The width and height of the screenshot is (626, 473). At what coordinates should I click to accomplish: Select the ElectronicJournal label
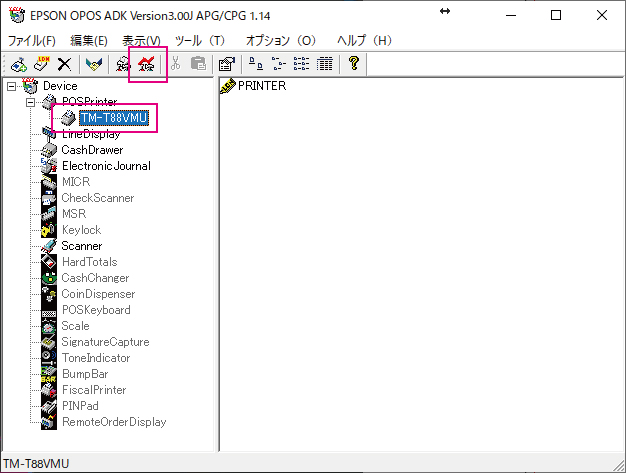click(x=106, y=166)
